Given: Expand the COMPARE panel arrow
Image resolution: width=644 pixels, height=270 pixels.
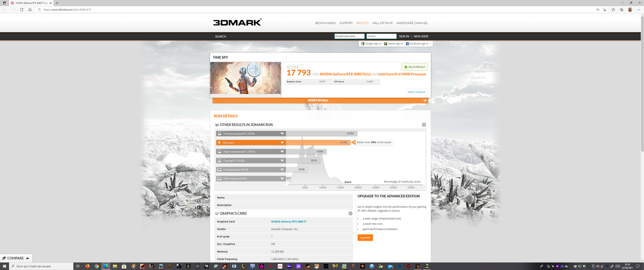Looking at the screenshot, I should click(28, 258).
